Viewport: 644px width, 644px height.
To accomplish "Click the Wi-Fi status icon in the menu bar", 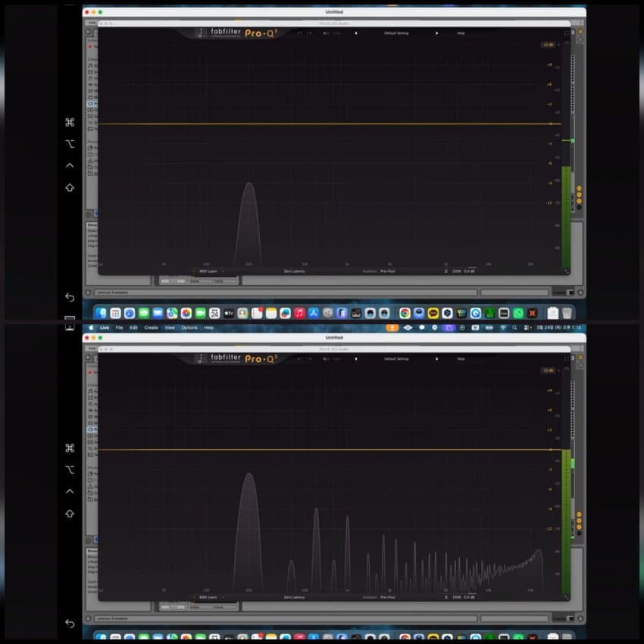I will coord(503,327).
